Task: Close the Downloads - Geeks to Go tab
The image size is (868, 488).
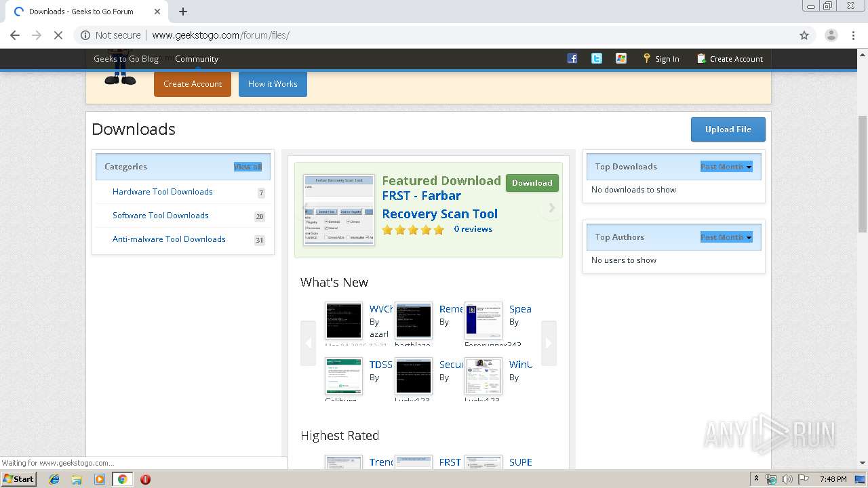Action: [x=157, y=12]
